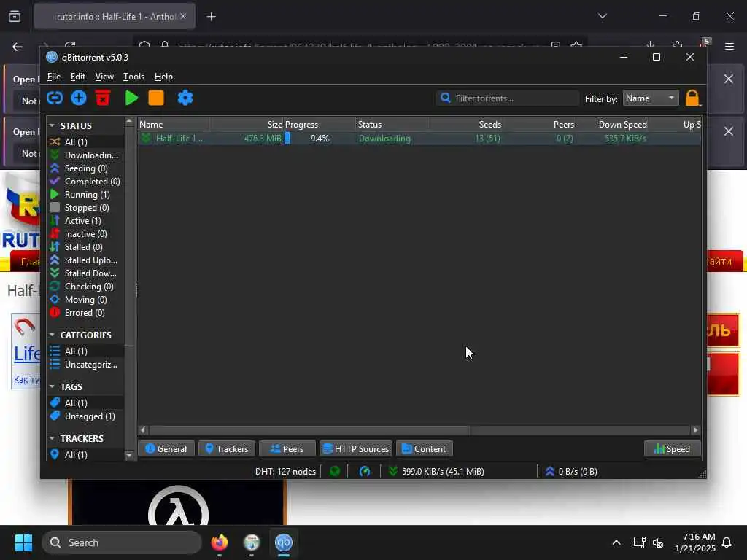Open the Filter by Name dropdown
The image size is (747, 560).
650,98
